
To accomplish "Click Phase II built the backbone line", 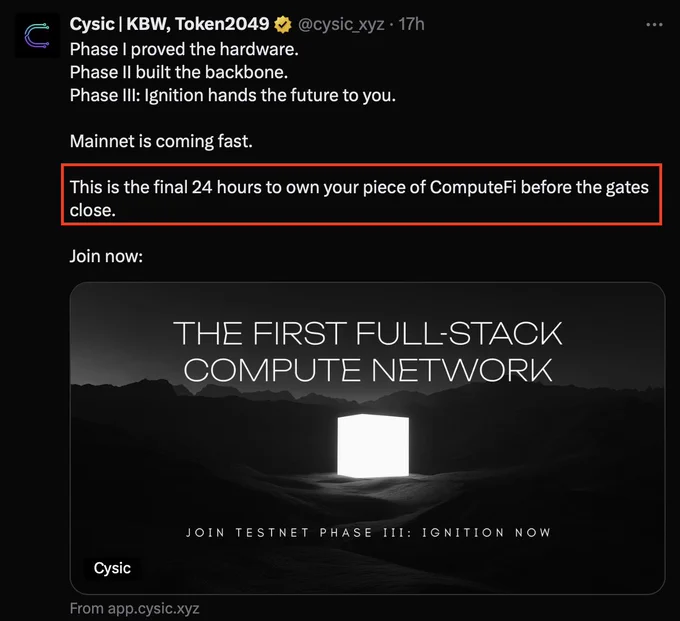I will pos(179,72).
